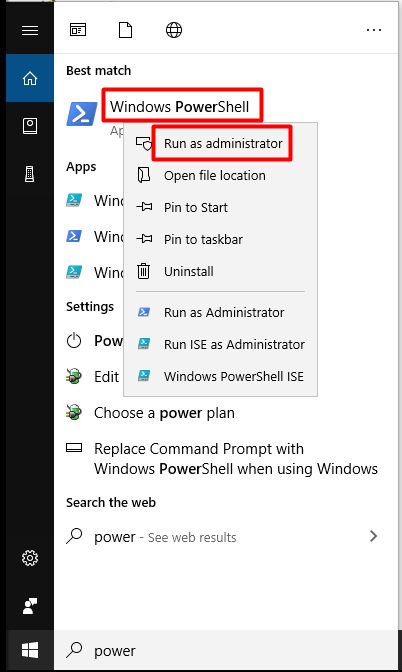Click the icon beside Choose a power plan
402x672 pixels.
(74, 412)
